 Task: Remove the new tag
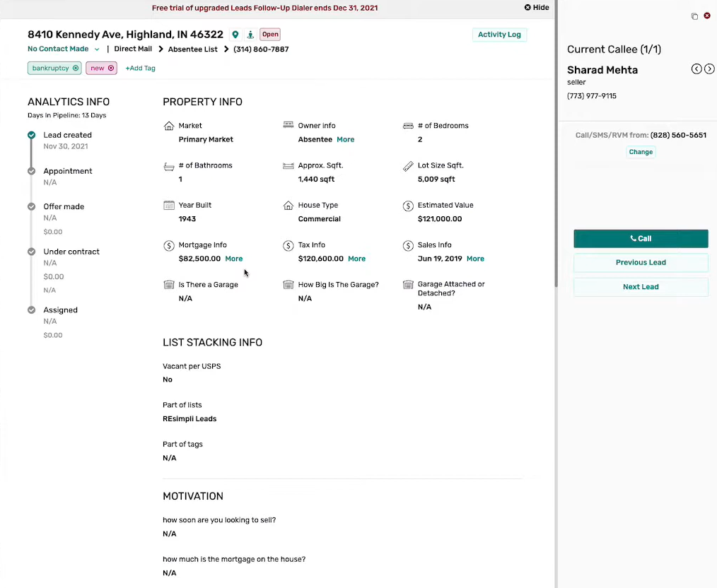[x=111, y=69]
